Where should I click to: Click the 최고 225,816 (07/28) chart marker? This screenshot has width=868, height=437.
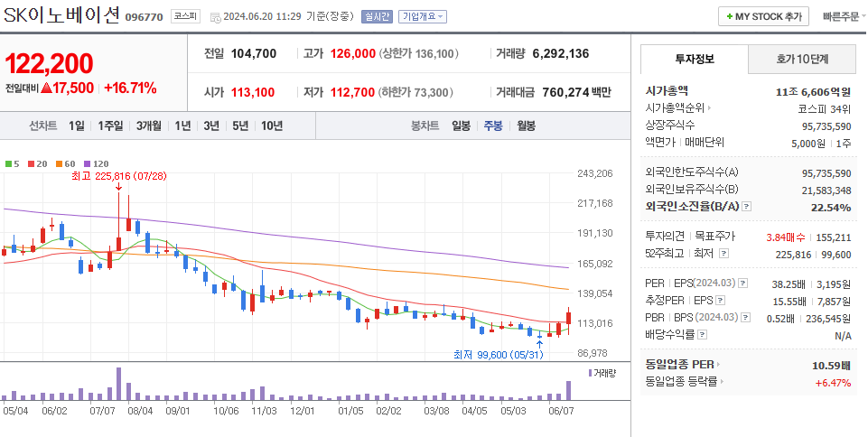coord(119,176)
